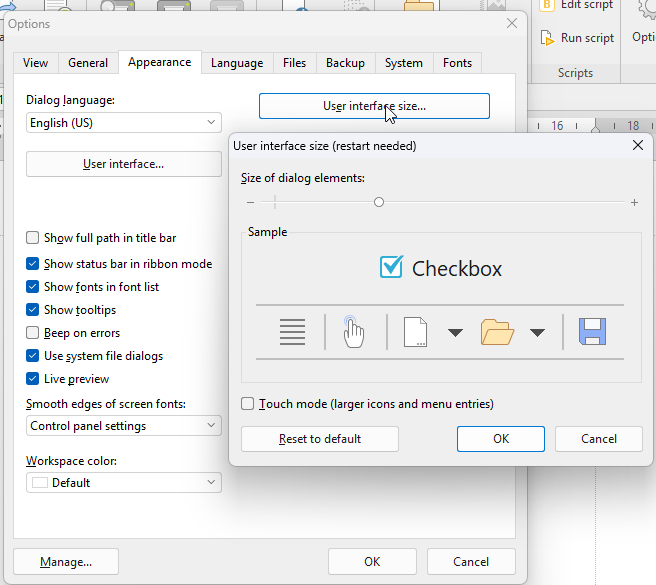Enable Touch mode checkbox

[248, 404]
